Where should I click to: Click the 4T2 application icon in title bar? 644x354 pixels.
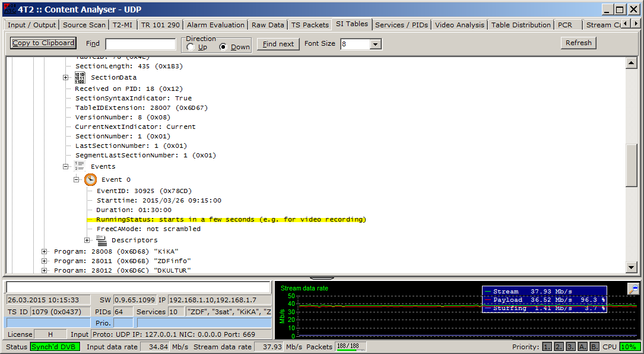tap(9, 9)
